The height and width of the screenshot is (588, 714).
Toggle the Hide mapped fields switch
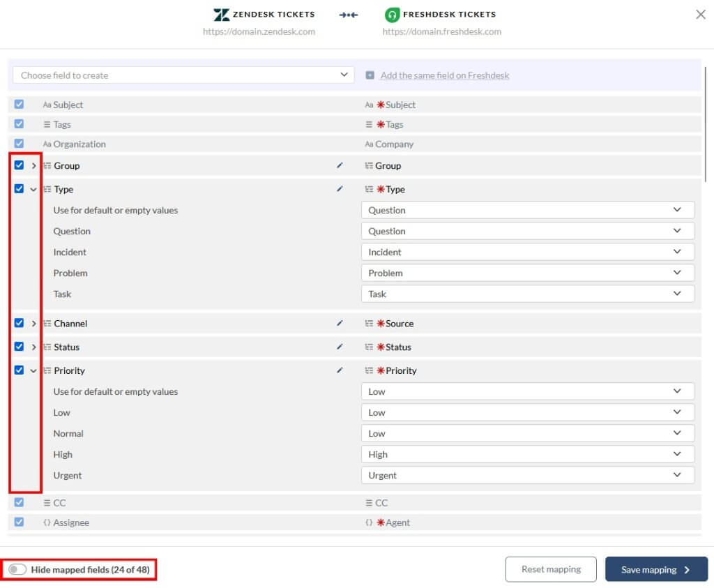[17, 570]
